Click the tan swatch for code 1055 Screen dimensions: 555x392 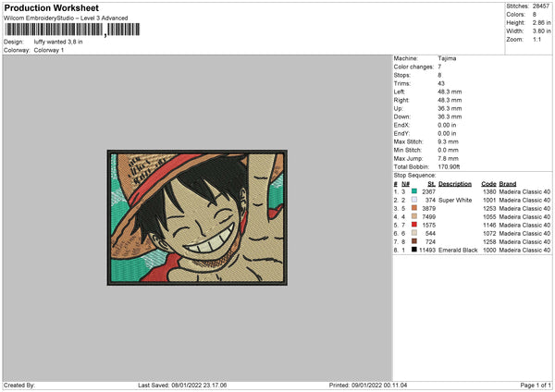pos(414,216)
